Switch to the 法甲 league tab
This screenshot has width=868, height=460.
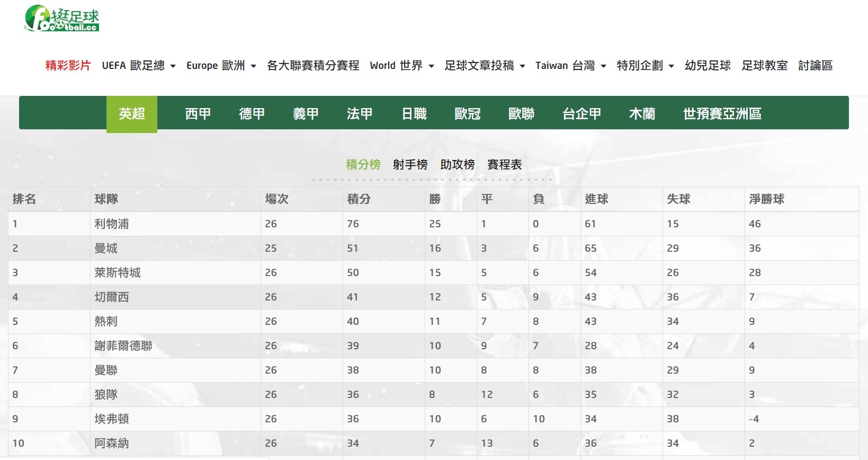click(x=360, y=114)
